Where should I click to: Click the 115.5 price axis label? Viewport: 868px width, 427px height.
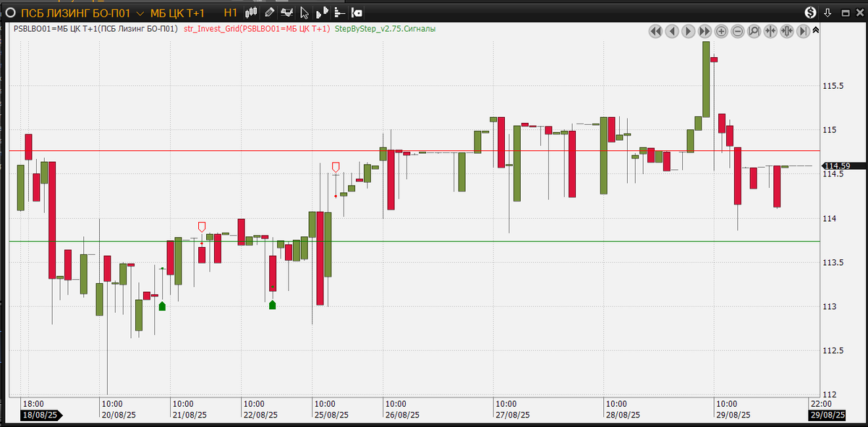[833, 86]
